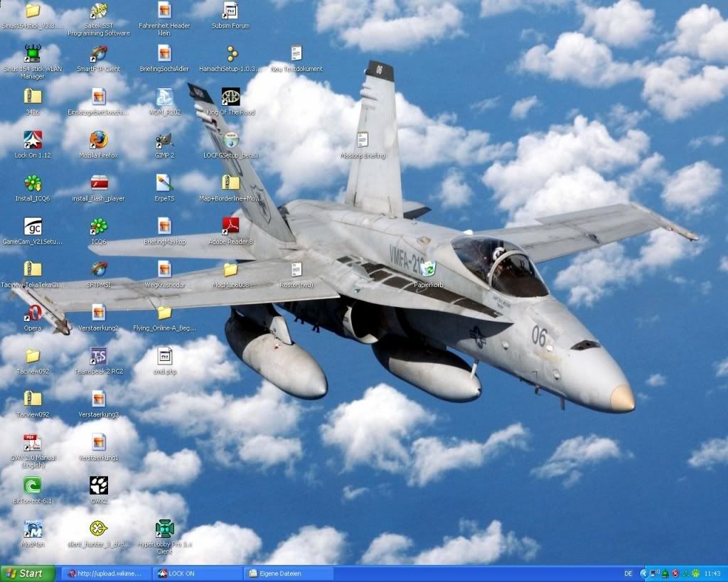
Task: Open GIMP 2
Action: coord(164,140)
